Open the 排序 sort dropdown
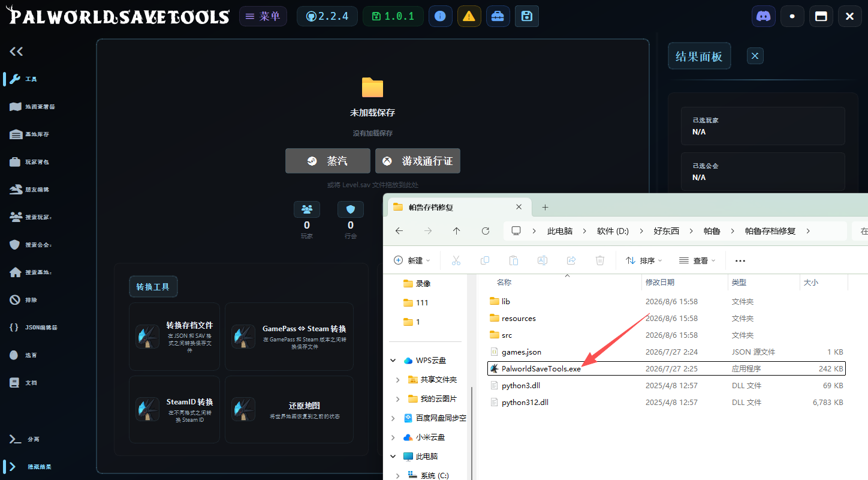Screen dimensions: 868x480 (x=644, y=260)
